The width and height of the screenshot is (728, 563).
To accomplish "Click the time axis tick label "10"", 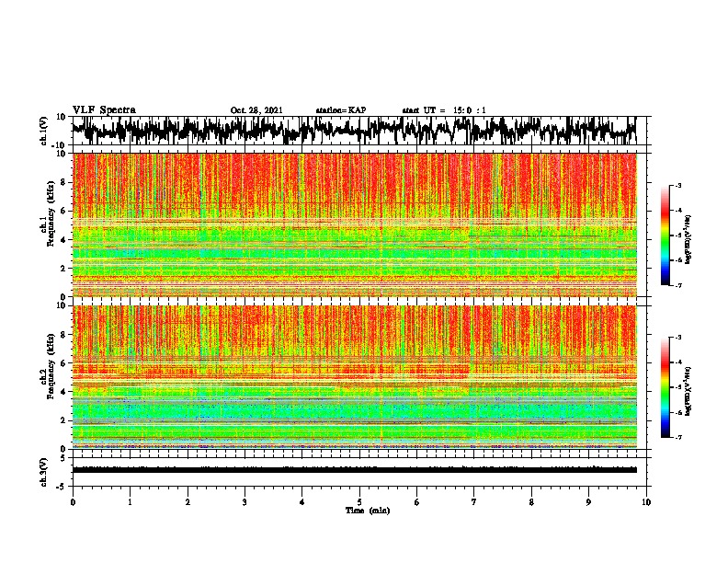I will click(x=646, y=502).
